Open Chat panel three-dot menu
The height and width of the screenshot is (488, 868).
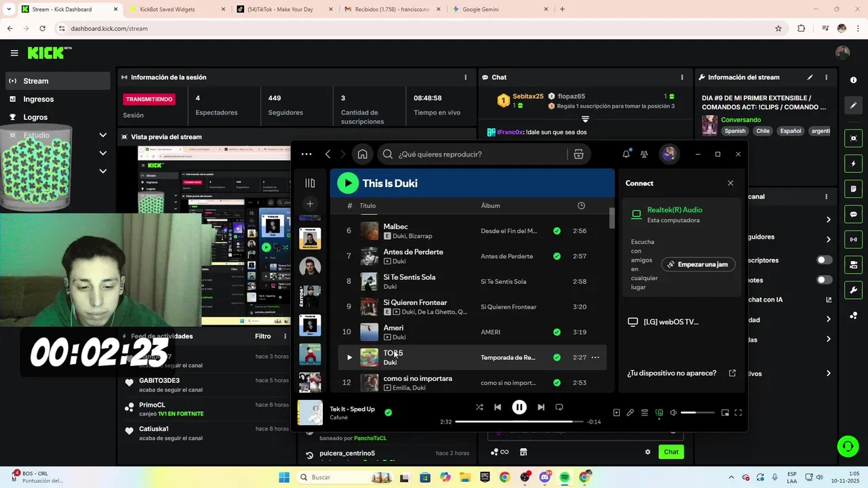coord(682,77)
